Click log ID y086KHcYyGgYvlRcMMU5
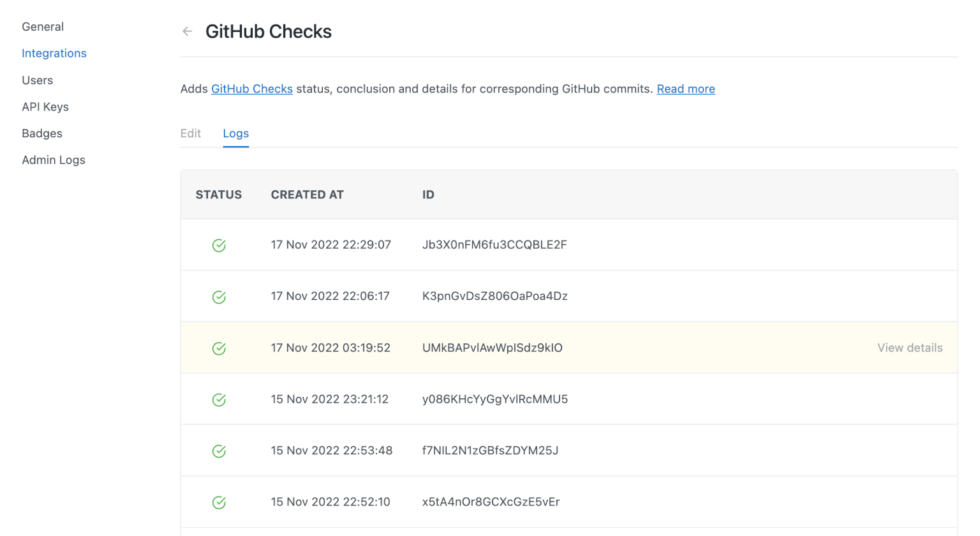The width and height of the screenshot is (980, 536). coord(495,399)
